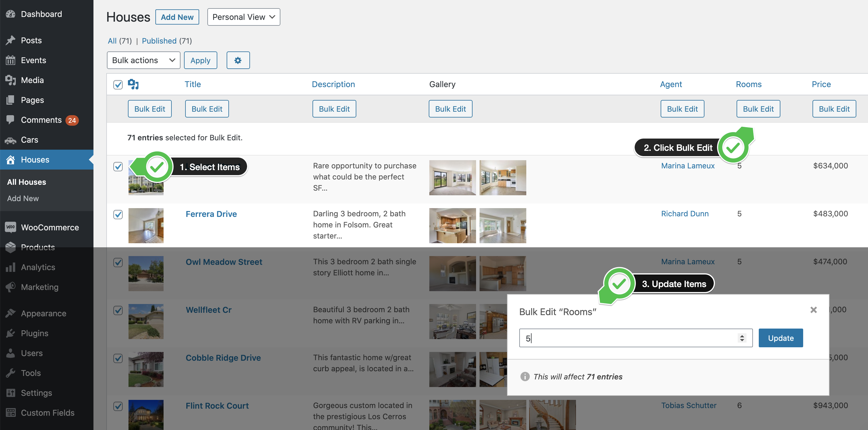
Task: Click the Apply button
Action: (x=200, y=61)
